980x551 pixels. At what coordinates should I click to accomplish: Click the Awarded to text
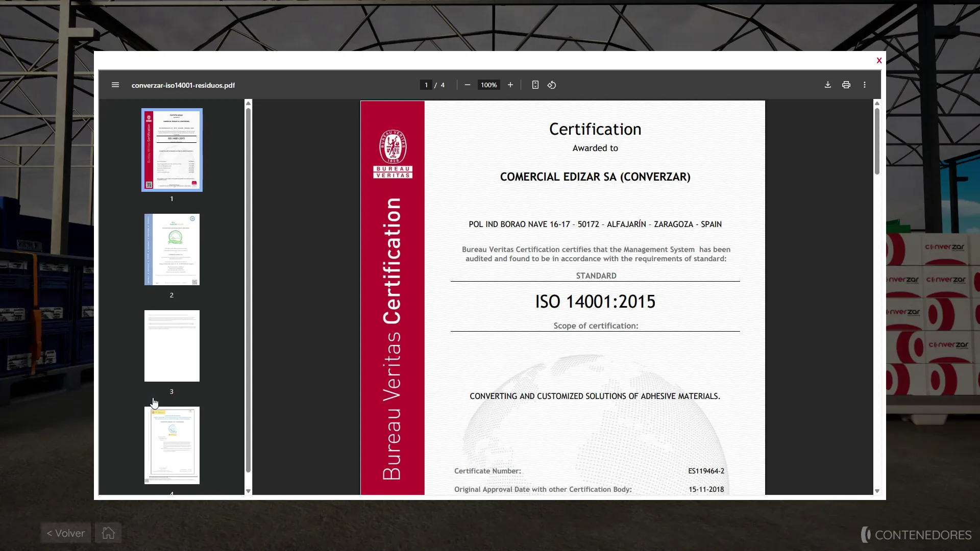pos(595,148)
